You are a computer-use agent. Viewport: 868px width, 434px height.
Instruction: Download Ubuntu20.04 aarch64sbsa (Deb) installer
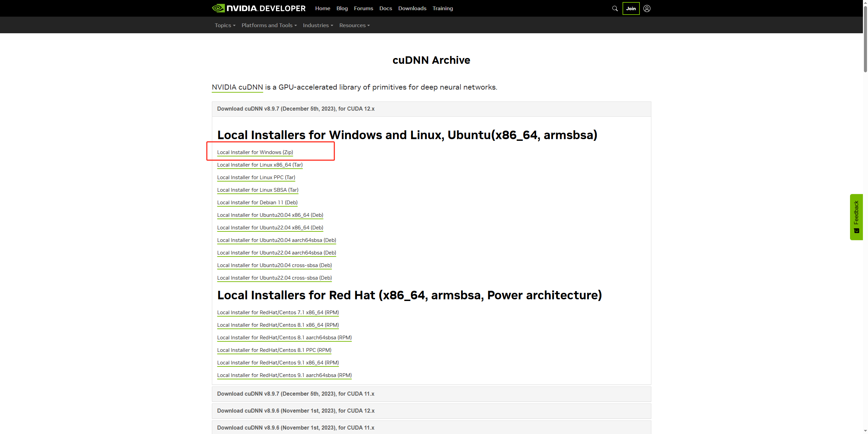click(277, 240)
